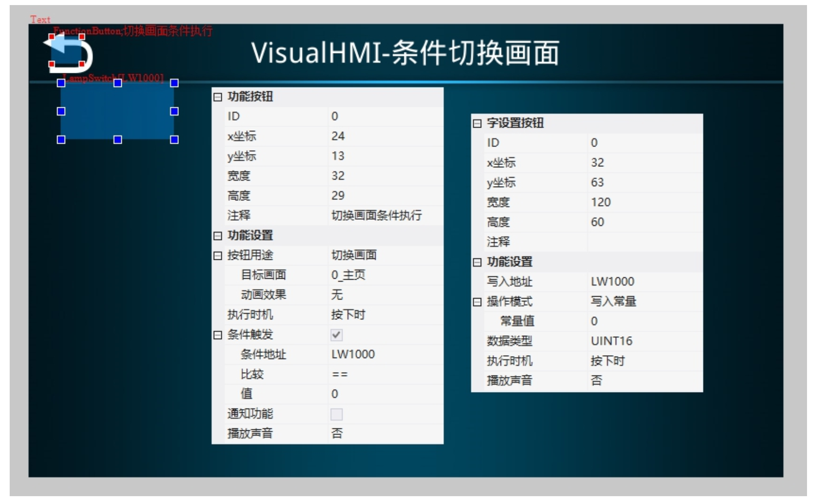The width and height of the screenshot is (813, 504).
Task: Click the top-middle blue resize handle
Action: (118, 83)
